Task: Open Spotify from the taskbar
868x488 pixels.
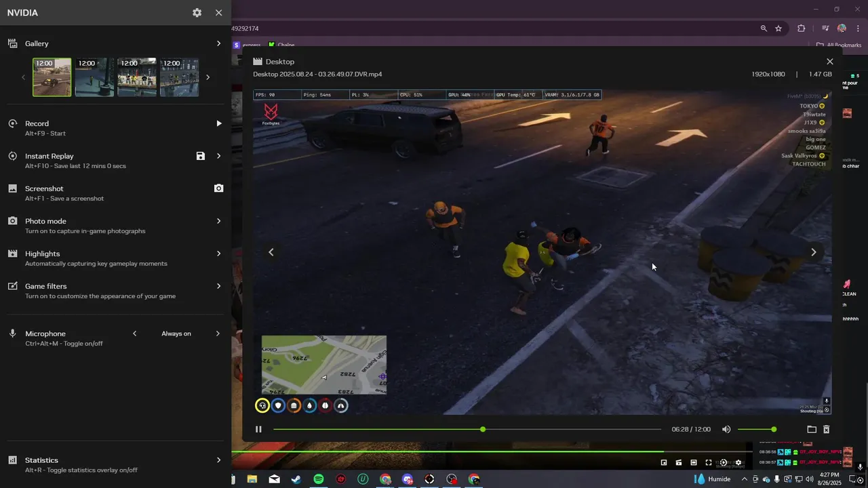Action: (319, 479)
